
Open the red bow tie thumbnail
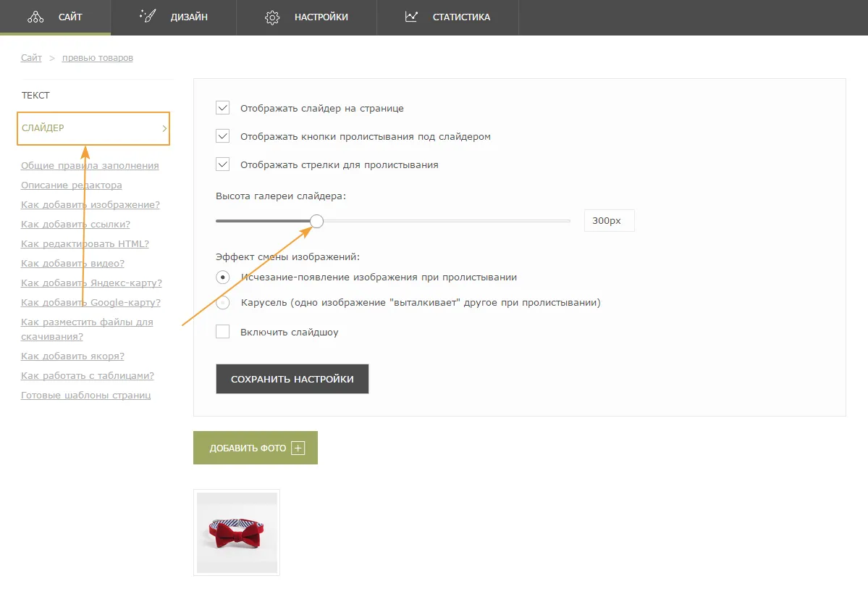(x=237, y=532)
